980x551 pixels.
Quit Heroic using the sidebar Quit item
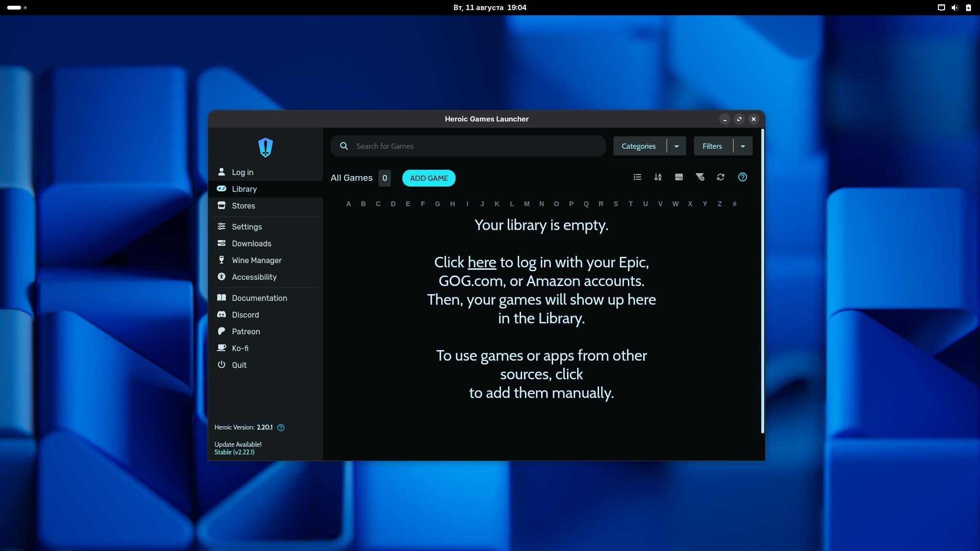click(x=266, y=365)
